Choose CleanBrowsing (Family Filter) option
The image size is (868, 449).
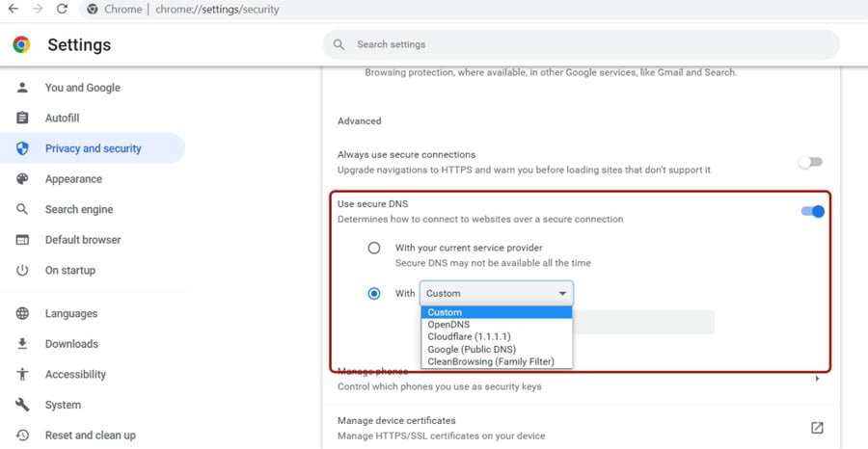coord(497,361)
